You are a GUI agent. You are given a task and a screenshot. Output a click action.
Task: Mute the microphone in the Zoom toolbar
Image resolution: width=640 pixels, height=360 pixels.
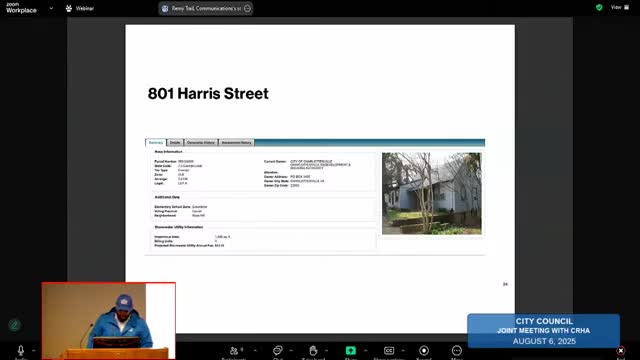point(21,350)
